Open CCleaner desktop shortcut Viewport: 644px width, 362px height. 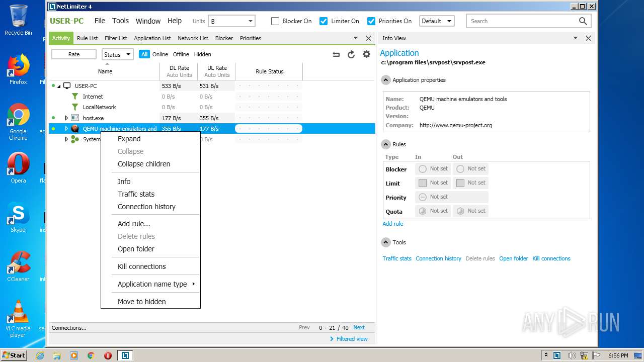[x=18, y=266]
